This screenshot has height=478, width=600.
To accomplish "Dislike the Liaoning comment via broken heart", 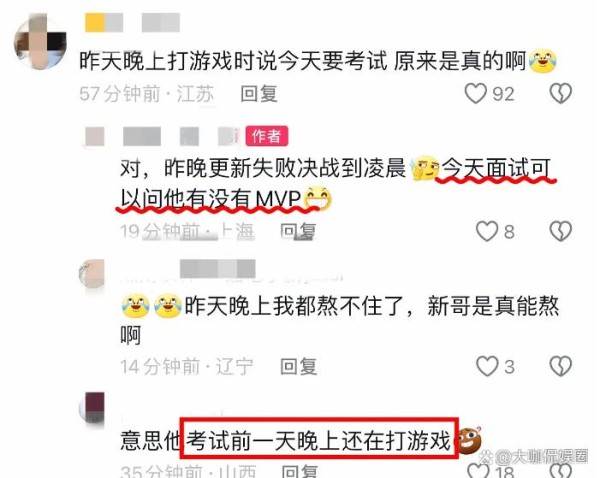I will 561,366.
